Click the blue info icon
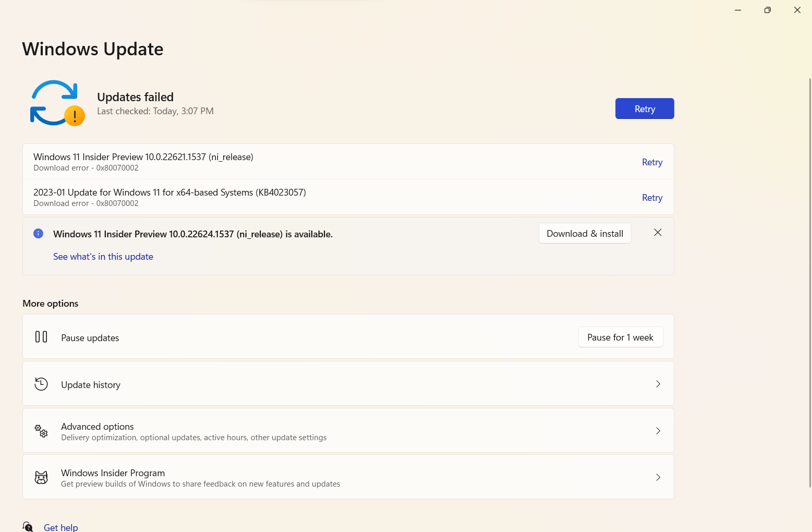Viewport: 812px width, 532px height. click(x=38, y=234)
